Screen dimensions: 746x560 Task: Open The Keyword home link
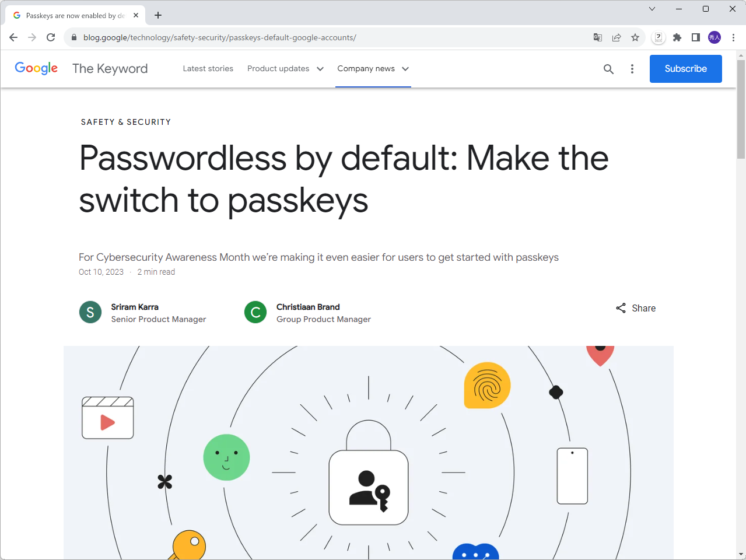click(x=110, y=69)
